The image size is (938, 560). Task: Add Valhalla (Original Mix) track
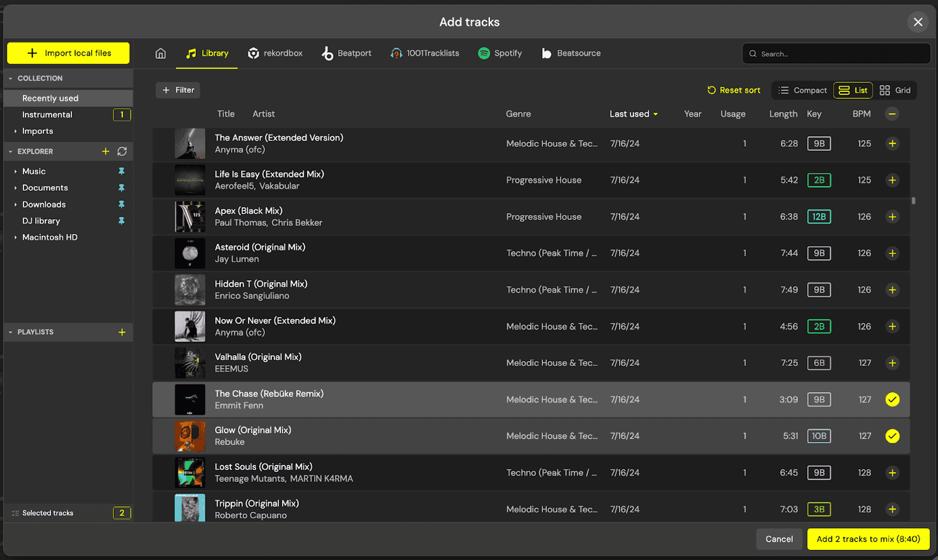(x=892, y=363)
